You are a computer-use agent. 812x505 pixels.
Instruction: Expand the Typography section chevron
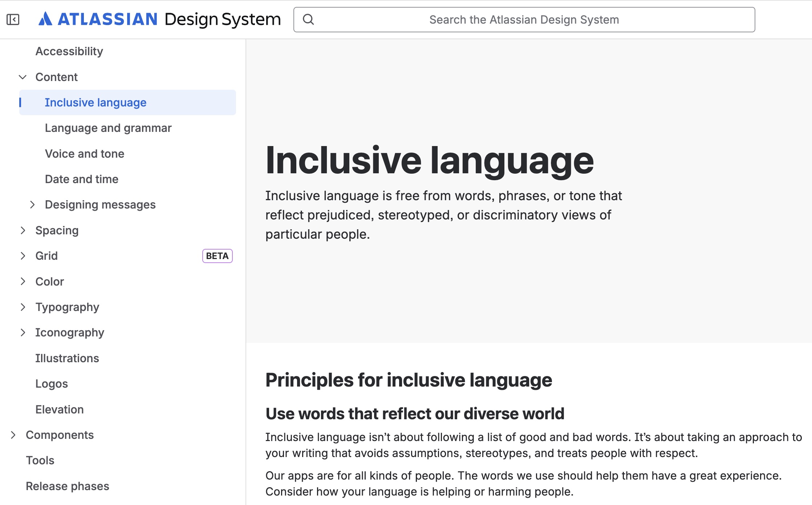23,307
